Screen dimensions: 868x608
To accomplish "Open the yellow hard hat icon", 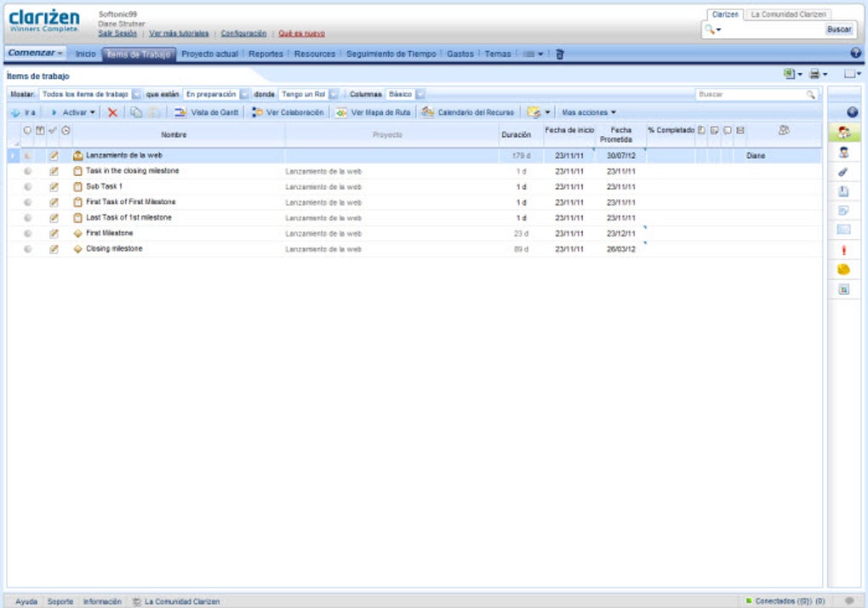I will click(843, 270).
